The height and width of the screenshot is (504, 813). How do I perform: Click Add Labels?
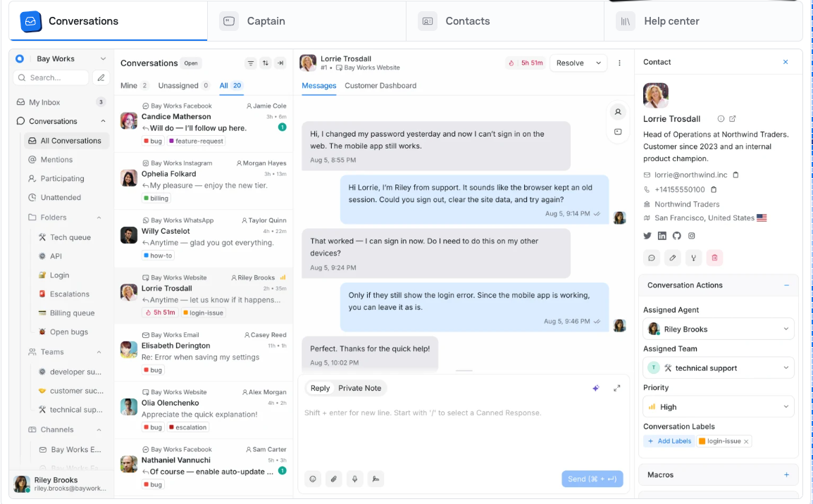click(x=669, y=441)
